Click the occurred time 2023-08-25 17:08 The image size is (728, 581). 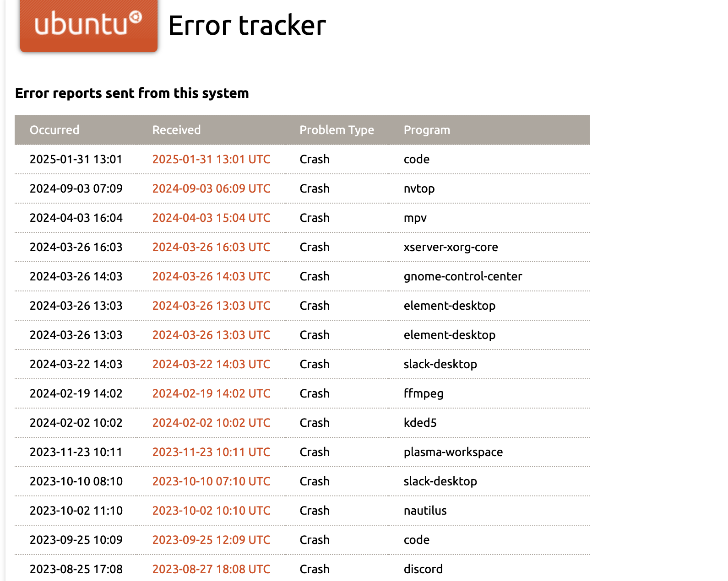76,569
